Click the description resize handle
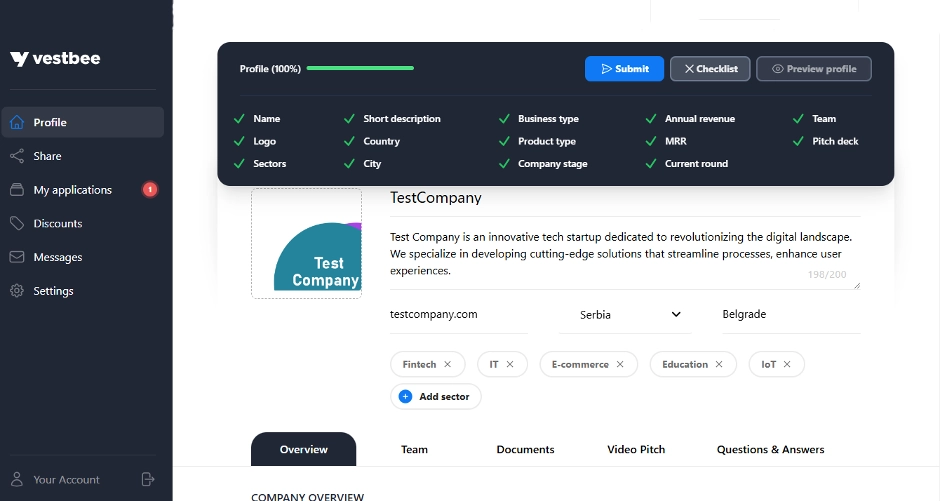The height and width of the screenshot is (502, 941). (857, 286)
